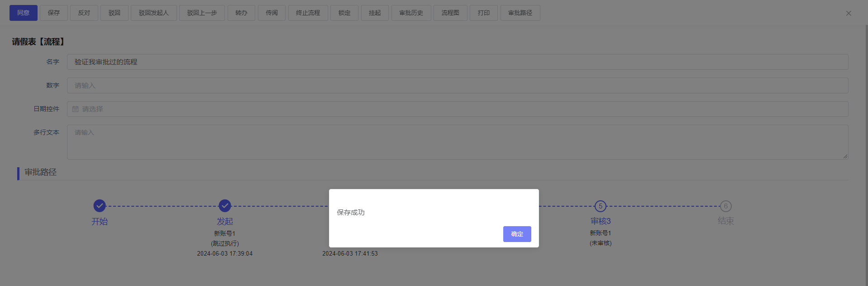
Task: Choose 驳回上一步 in the toolbar
Action: point(202,13)
